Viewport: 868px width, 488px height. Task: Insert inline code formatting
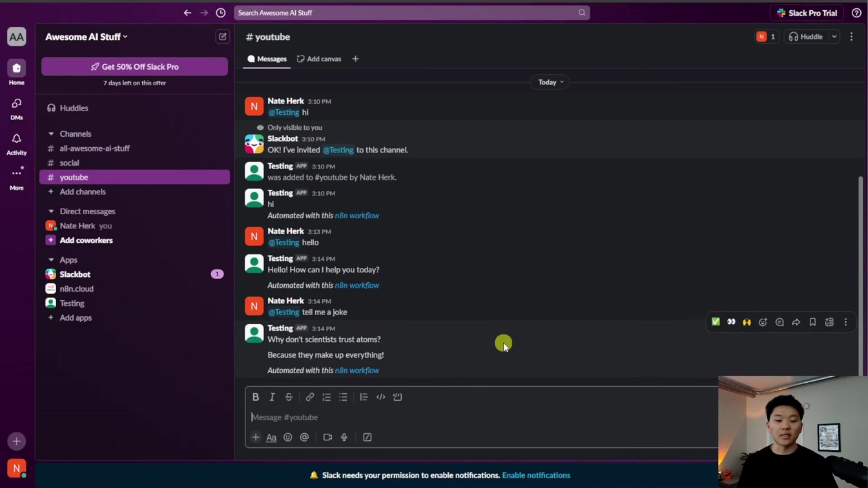pos(381,397)
